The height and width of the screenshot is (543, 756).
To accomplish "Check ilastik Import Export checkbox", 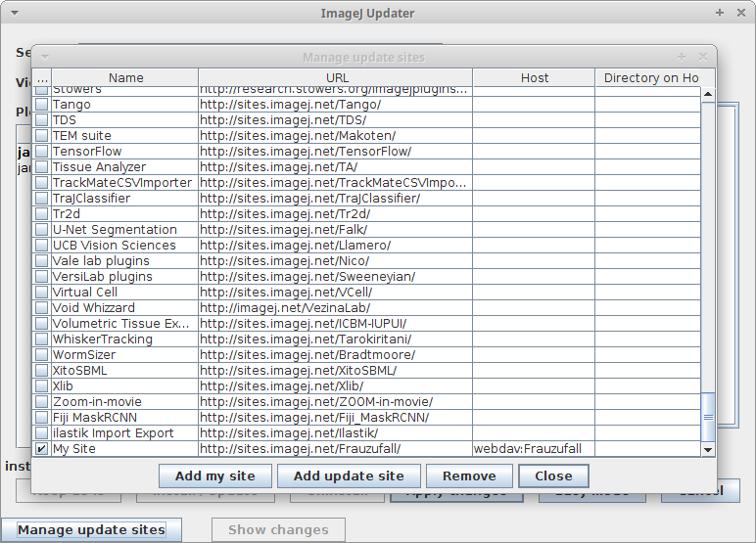I will (x=42, y=433).
